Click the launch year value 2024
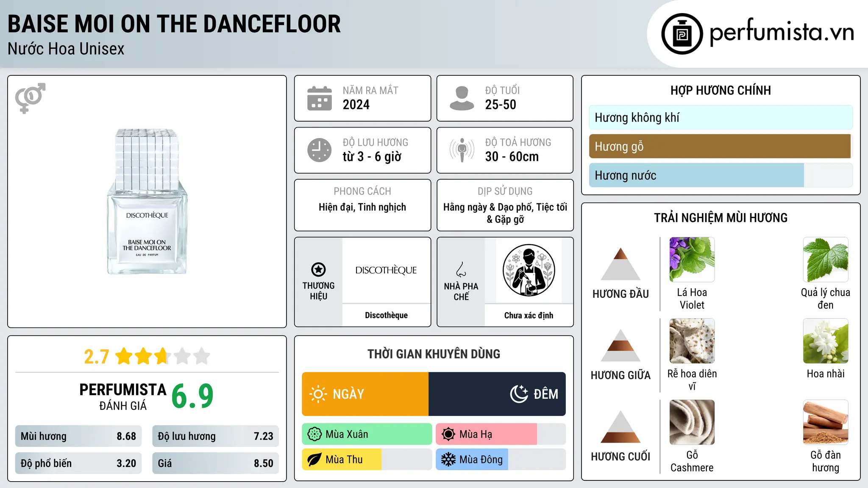 coord(356,105)
